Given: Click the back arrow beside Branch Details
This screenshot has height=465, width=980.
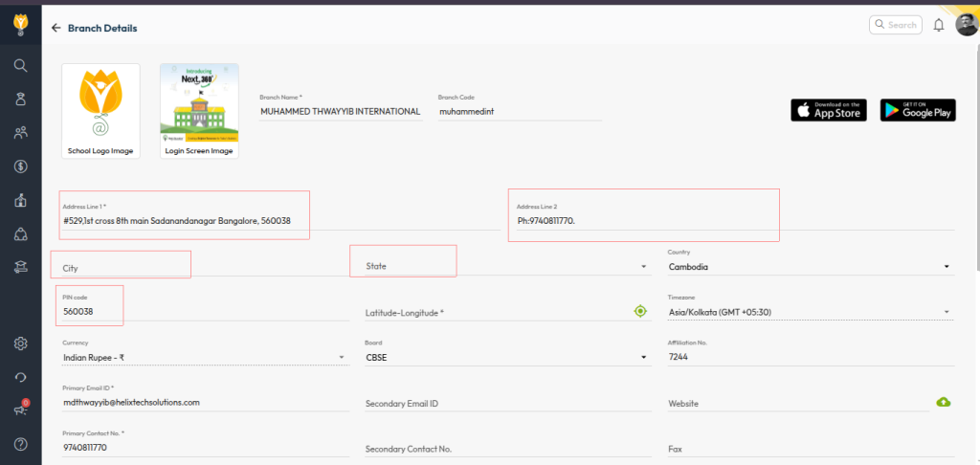Looking at the screenshot, I should pos(56,29).
